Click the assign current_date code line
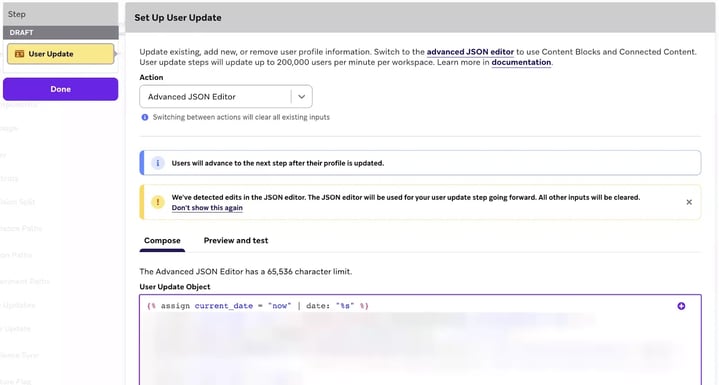This screenshot has height=385, width=719. 258,306
